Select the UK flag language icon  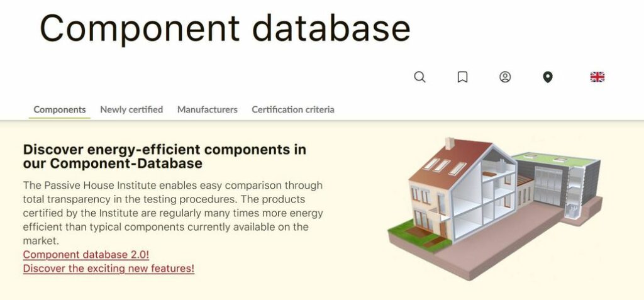point(597,77)
